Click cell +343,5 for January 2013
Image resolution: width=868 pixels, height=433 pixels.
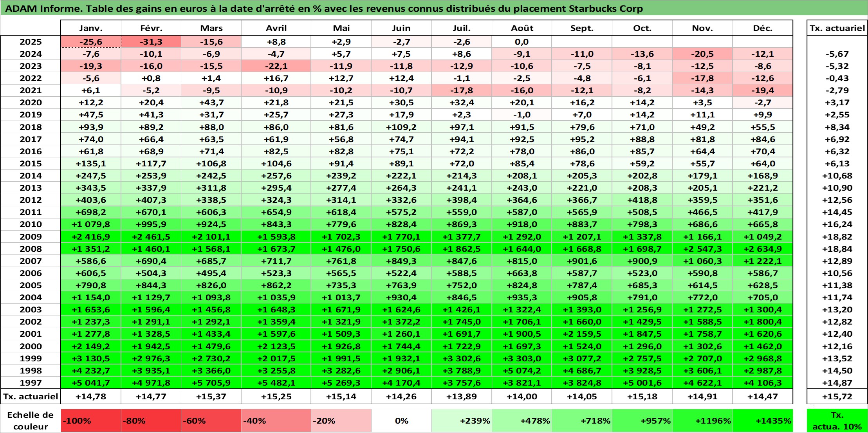click(x=91, y=188)
